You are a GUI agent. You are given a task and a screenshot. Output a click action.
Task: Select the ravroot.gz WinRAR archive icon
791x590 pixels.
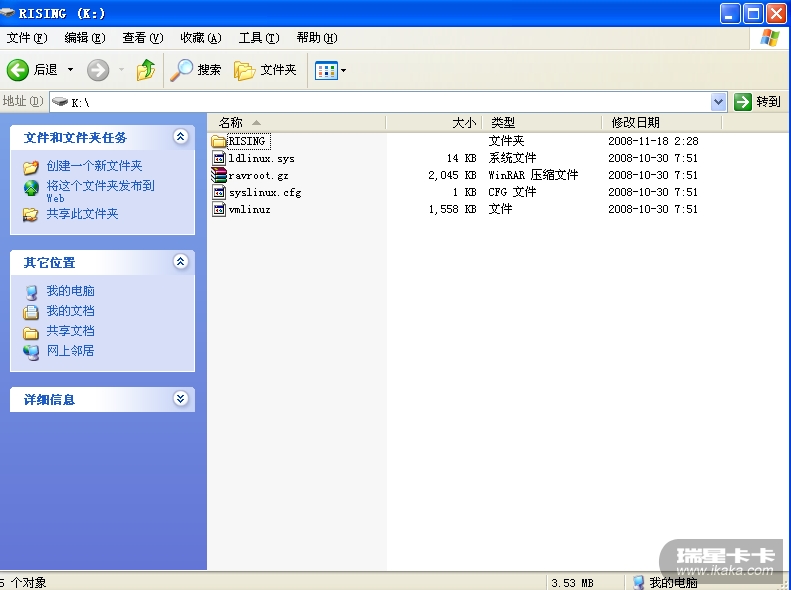(218, 175)
